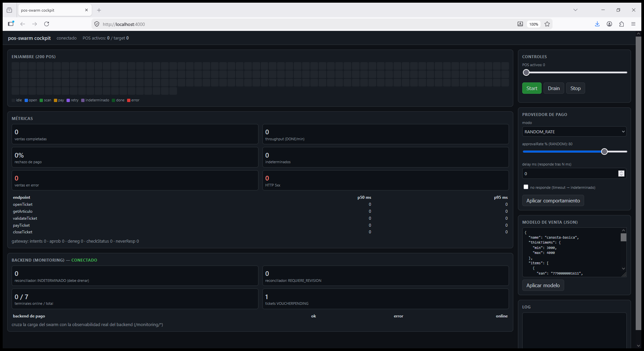Click Aplicar modelo button
This screenshot has width=644, height=351.
pyautogui.click(x=543, y=285)
